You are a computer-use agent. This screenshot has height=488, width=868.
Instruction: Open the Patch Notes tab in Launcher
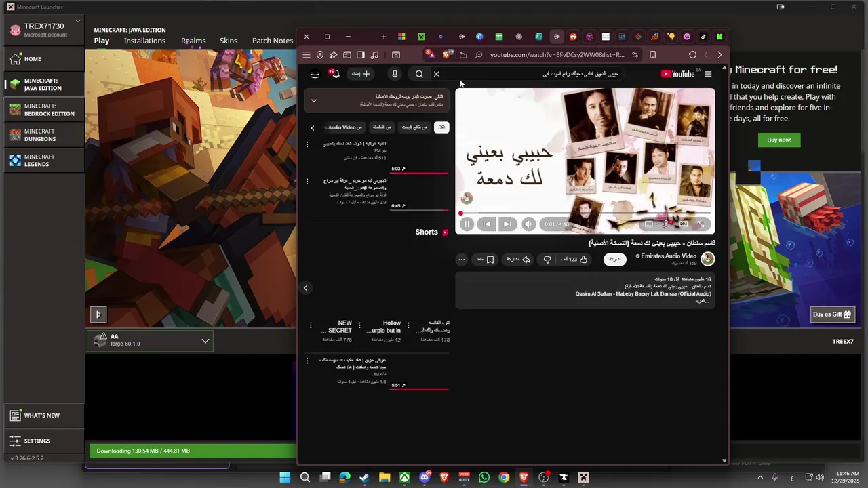pyautogui.click(x=273, y=41)
